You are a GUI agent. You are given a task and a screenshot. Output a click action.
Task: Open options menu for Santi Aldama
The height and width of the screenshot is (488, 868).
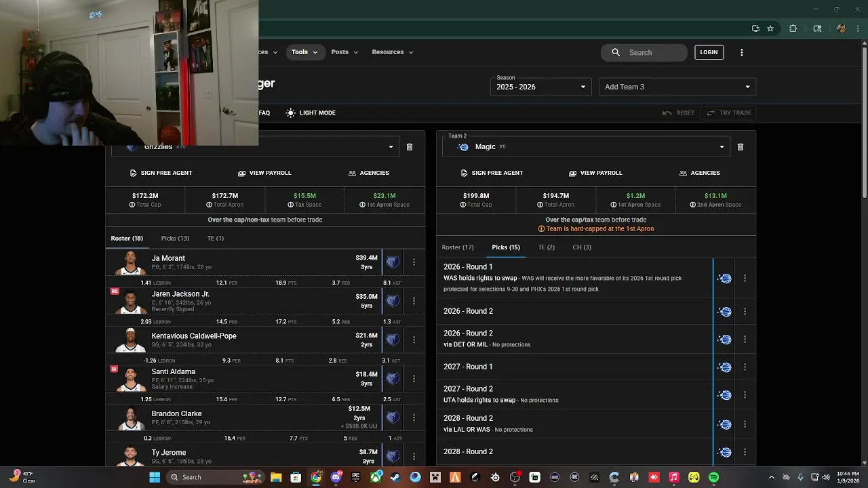414,378
